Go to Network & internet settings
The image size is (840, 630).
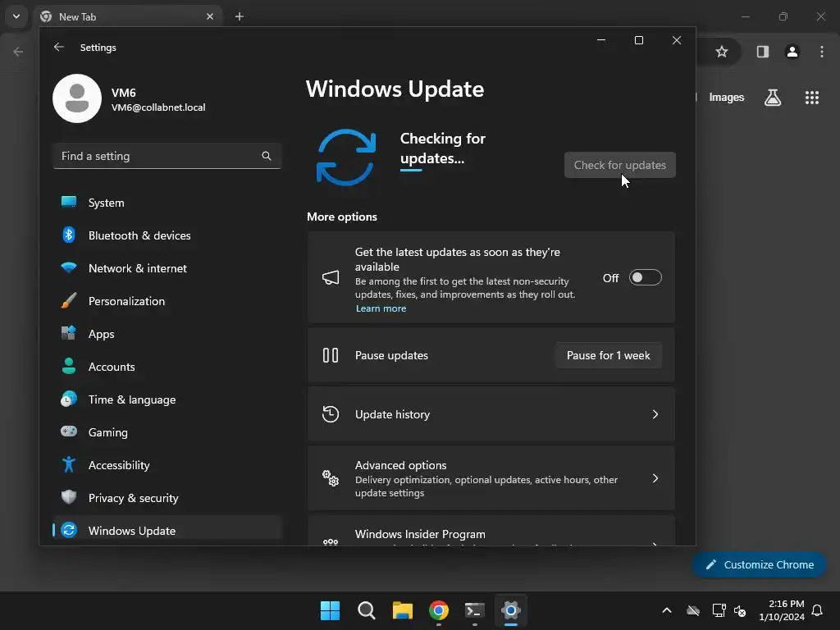pyautogui.click(x=167, y=268)
